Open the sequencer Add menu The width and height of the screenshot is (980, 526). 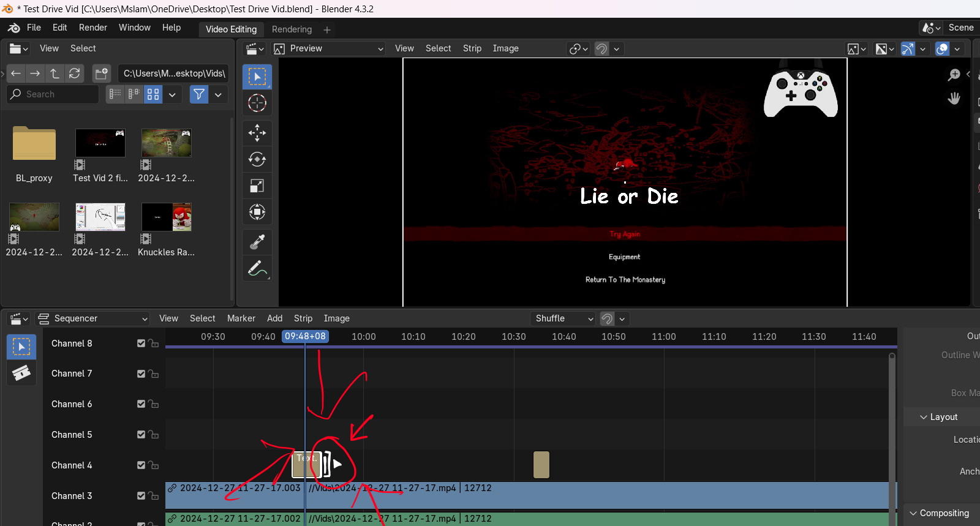tap(274, 318)
